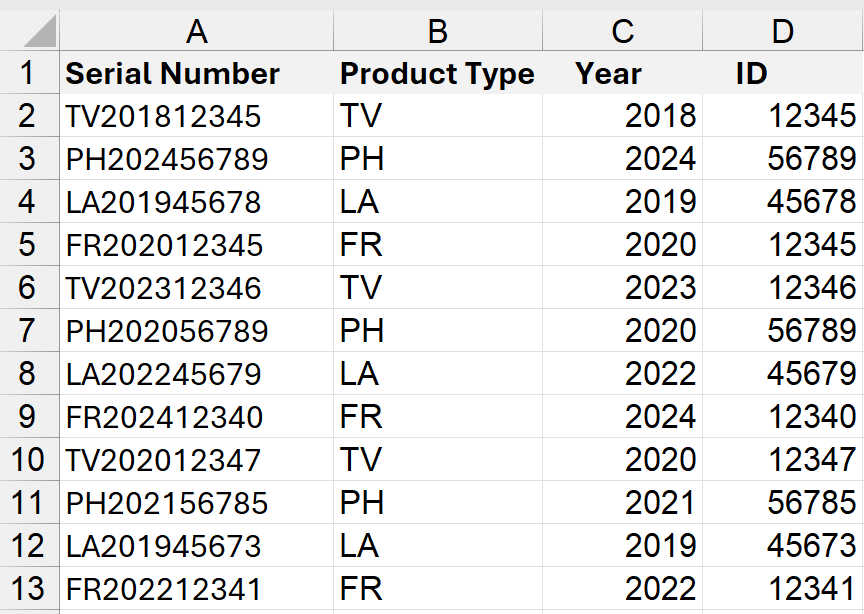Image resolution: width=864 pixels, height=614 pixels.
Task: Select row 7 header
Action: (x=28, y=330)
